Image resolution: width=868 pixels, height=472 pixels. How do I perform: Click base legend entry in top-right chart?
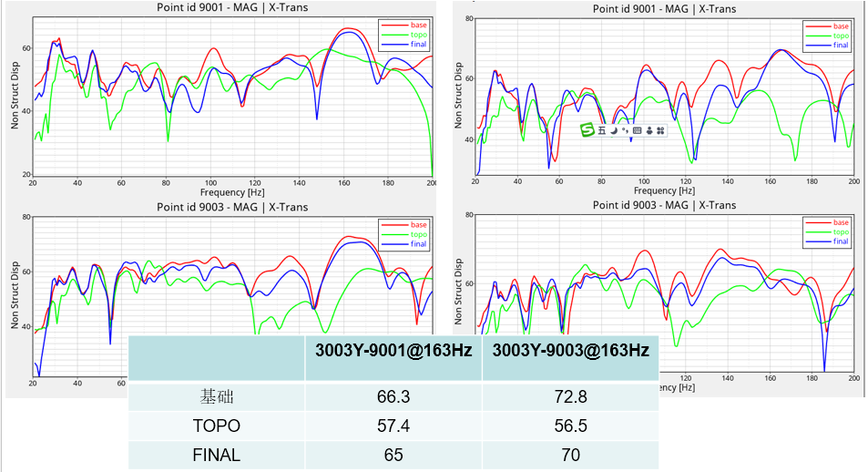tap(827, 26)
